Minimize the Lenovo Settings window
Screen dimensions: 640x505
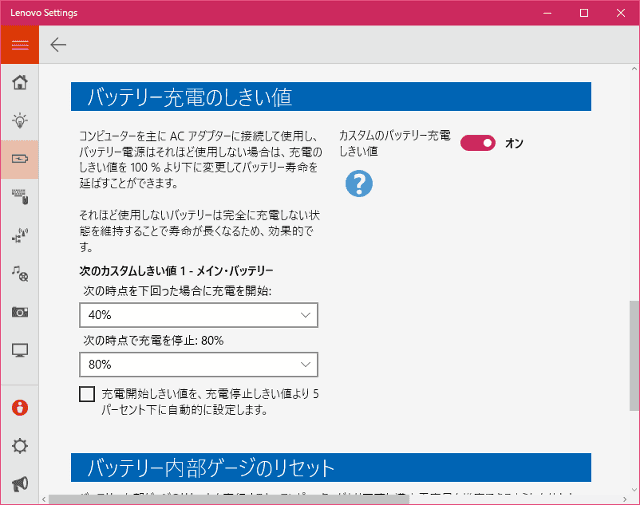(x=547, y=13)
